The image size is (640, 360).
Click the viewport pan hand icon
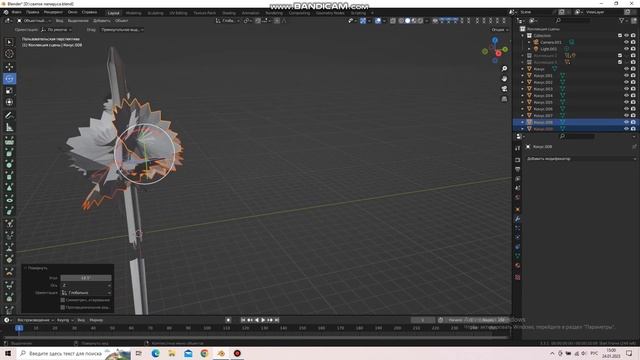point(504,78)
